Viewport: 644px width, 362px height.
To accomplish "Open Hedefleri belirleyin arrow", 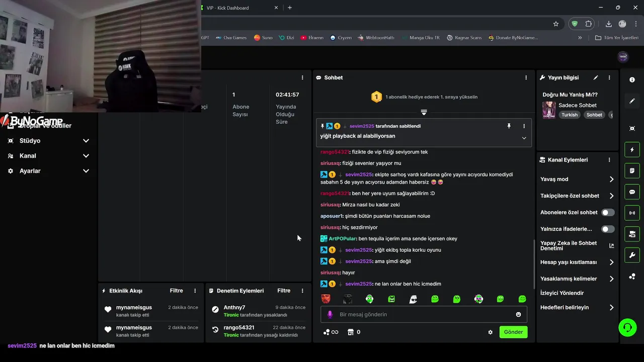I will pos(611,307).
